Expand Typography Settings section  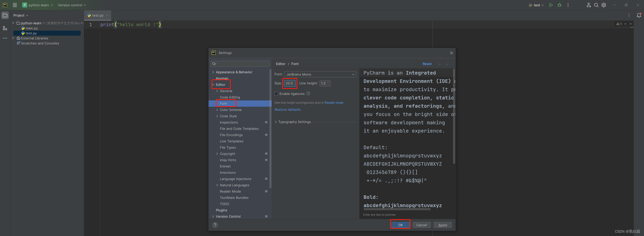pyautogui.click(x=276, y=122)
